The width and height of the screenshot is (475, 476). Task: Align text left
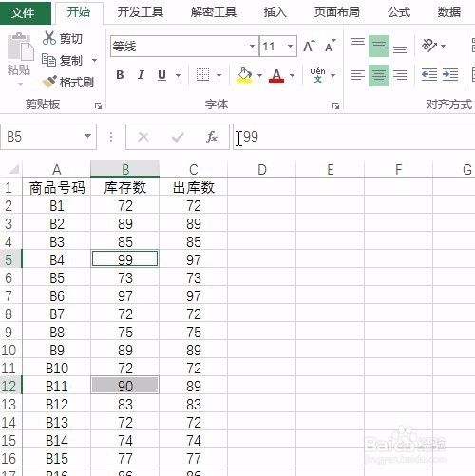coord(358,75)
